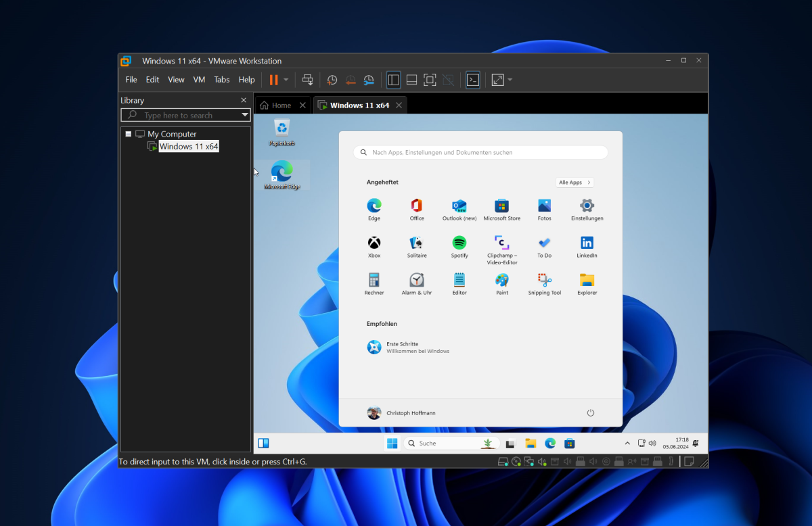Open the VM menu
812x526 pixels.
199,79
